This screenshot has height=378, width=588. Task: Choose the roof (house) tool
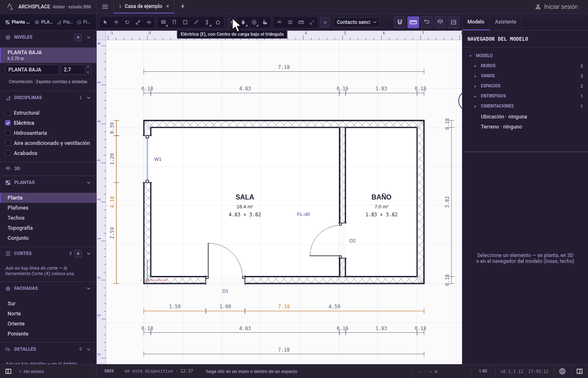(218, 22)
